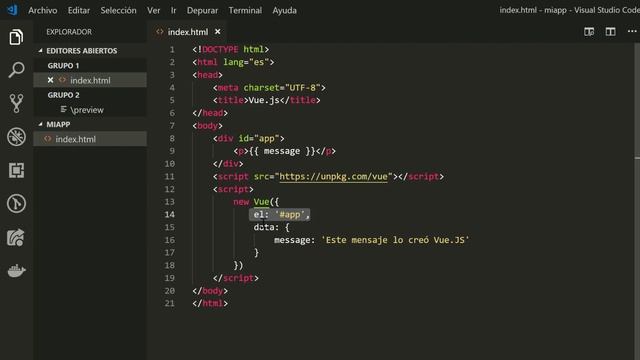Open the Depurar menu
This screenshot has height=360, width=640.
tap(202, 10)
